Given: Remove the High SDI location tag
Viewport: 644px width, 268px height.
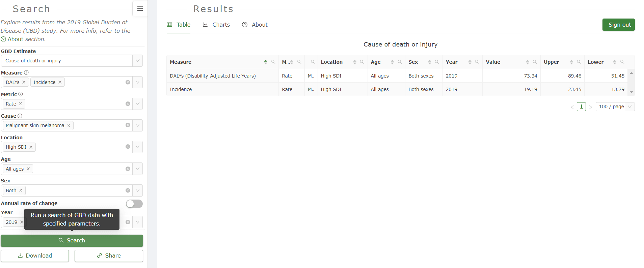Looking at the screenshot, I should [31, 147].
